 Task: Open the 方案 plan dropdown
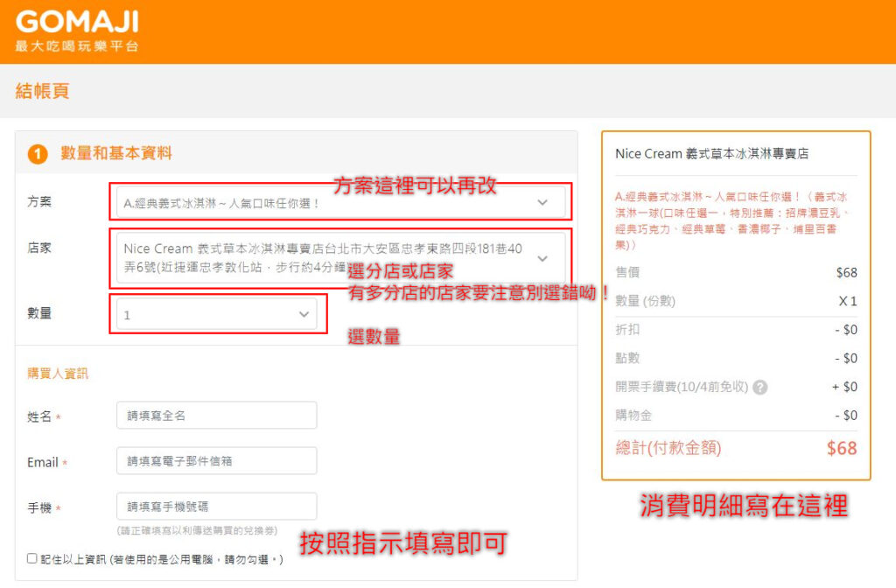[x=339, y=202]
